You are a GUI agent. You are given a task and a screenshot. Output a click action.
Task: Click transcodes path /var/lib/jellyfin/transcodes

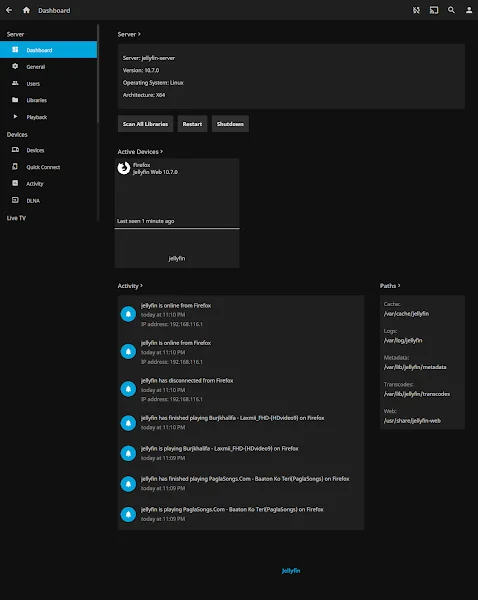[x=417, y=394]
